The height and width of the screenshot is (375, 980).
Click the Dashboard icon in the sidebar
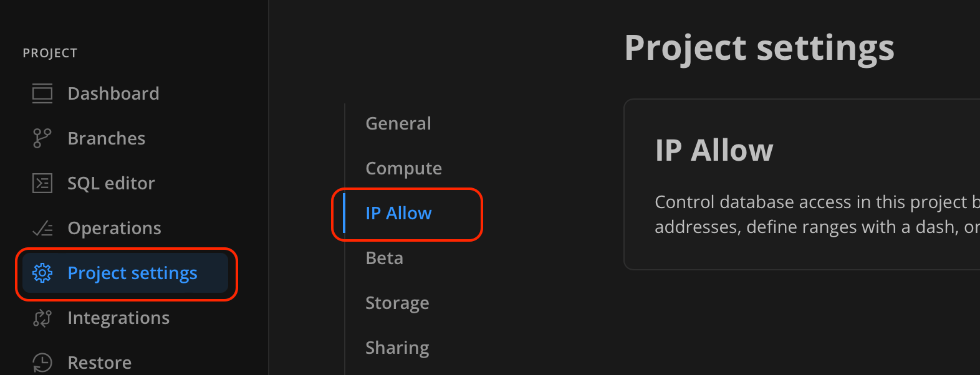point(42,93)
